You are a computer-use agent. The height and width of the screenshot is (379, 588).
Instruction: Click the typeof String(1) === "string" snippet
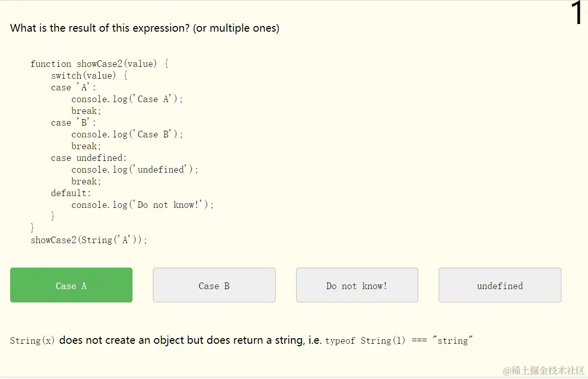click(x=399, y=341)
